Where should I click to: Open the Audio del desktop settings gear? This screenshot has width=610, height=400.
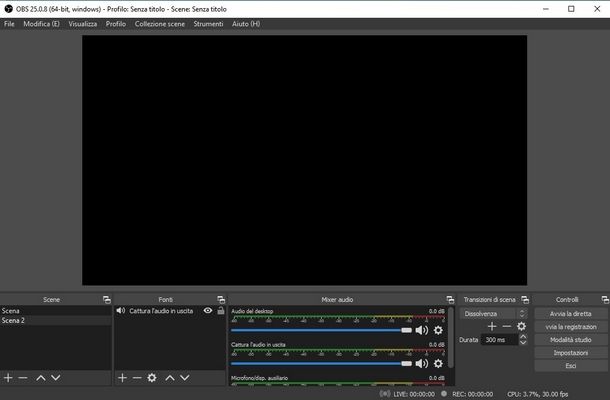437,330
